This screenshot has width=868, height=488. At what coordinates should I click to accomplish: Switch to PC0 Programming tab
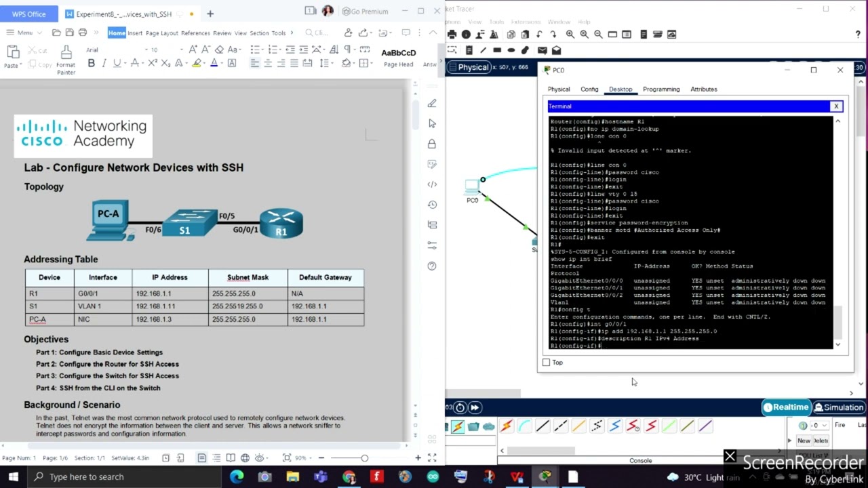click(661, 89)
